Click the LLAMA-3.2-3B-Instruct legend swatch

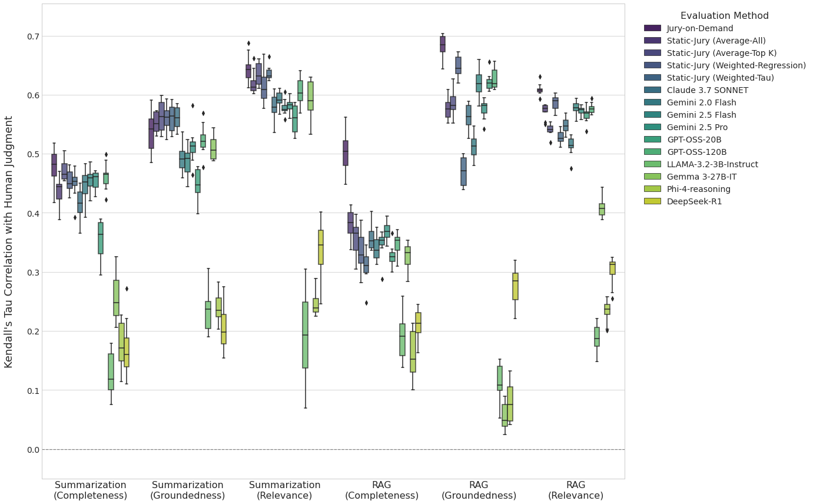(x=652, y=164)
